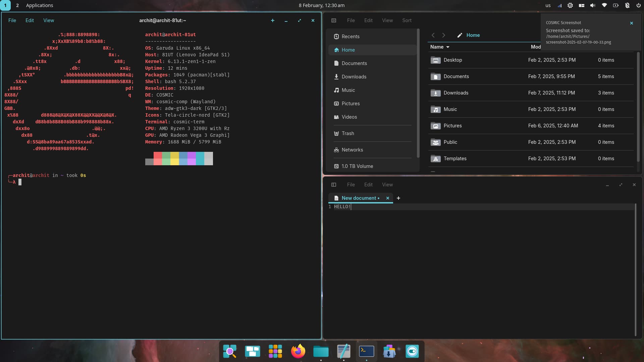
Task: Open the settings toggle icon in dock
Action: point(412,351)
